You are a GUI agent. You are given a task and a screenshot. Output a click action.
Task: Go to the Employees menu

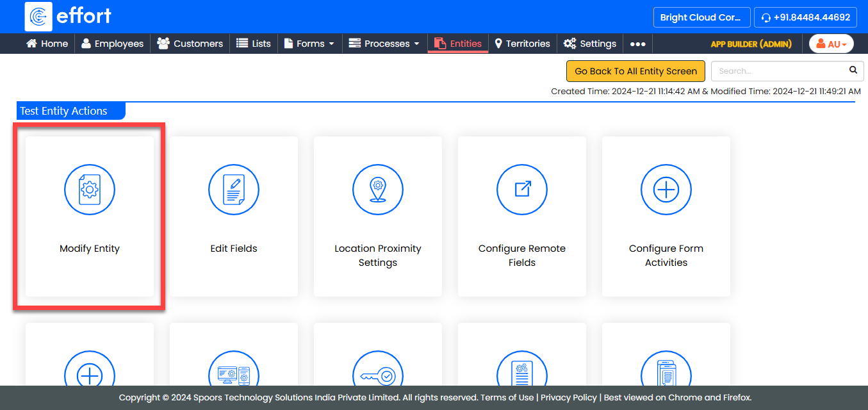113,44
